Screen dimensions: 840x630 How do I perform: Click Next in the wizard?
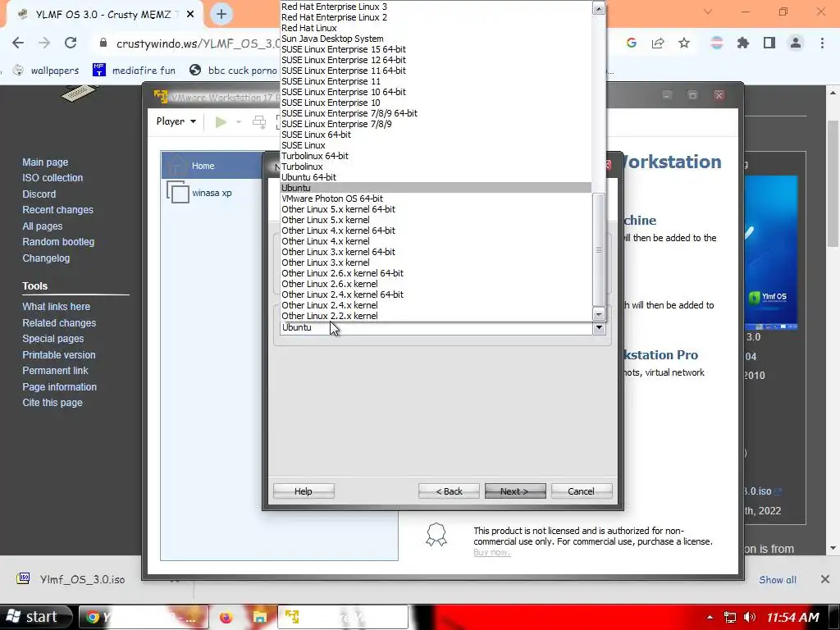pyautogui.click(x=515, y=491)
